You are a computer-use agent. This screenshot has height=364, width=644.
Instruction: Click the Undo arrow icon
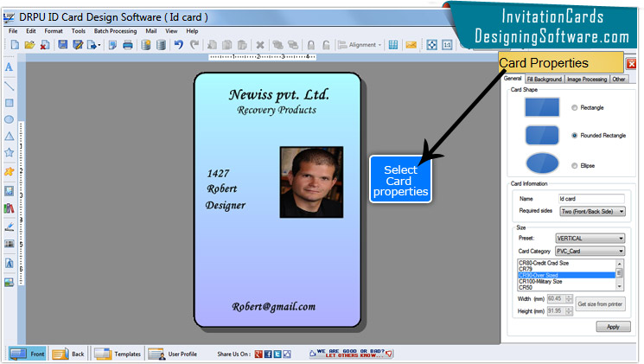(x=178, y=45)
